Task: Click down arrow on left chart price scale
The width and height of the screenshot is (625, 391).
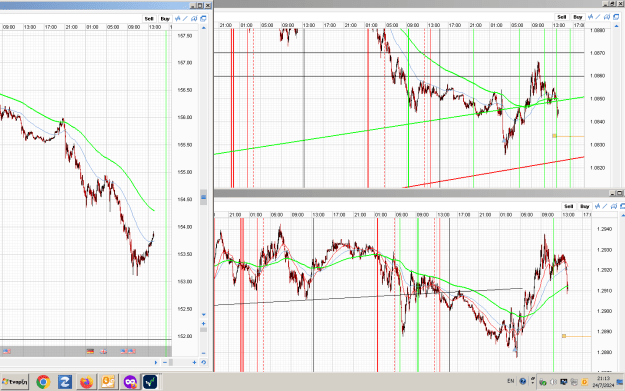Action: [204, 315]
